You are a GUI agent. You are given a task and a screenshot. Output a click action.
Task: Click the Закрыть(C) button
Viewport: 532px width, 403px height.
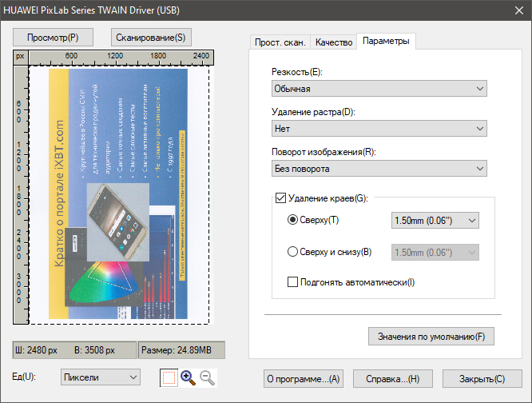(x=482, y=378)
